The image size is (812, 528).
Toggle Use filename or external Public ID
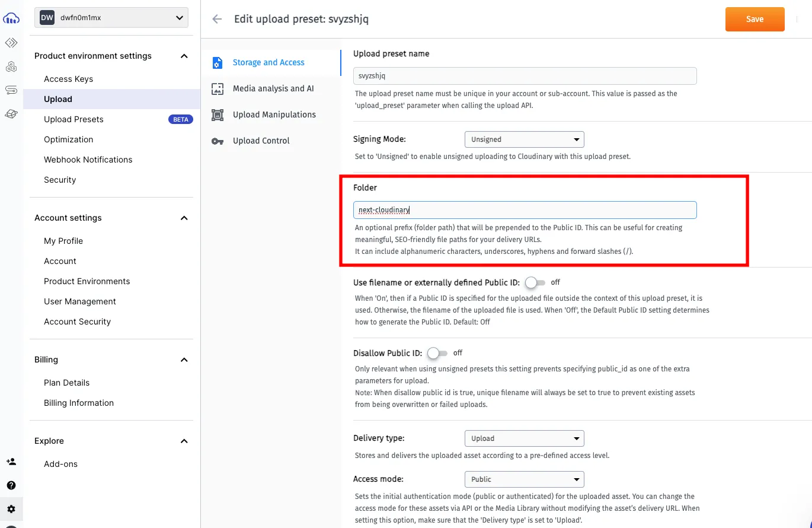pyautogui.click(x=535, y=282)
